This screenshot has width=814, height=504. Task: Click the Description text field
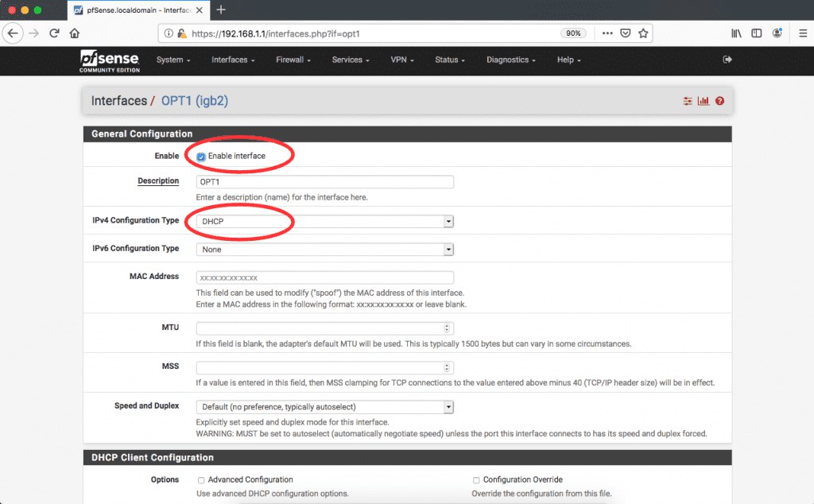click(325, 182)
